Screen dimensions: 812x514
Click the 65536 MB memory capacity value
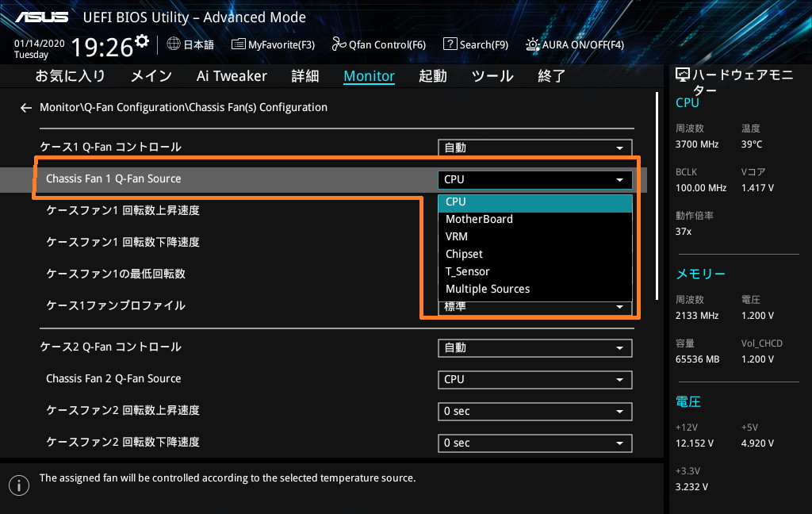[697, 359]
